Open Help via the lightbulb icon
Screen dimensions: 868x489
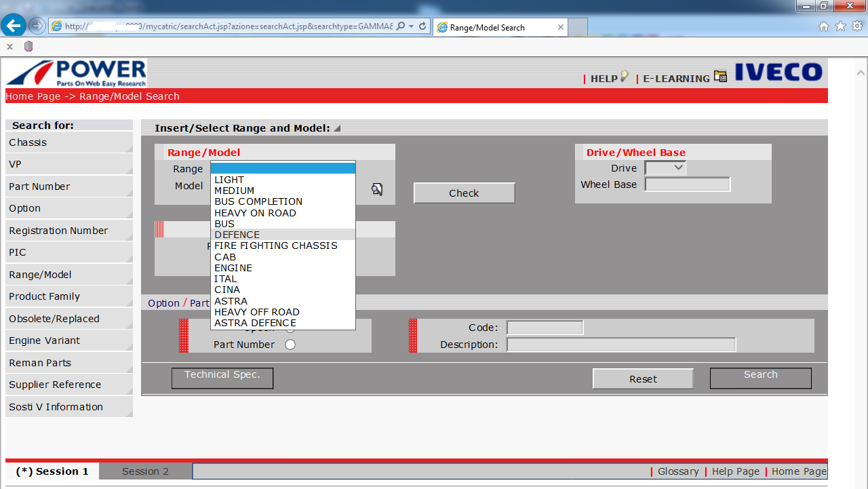point(624,77)
